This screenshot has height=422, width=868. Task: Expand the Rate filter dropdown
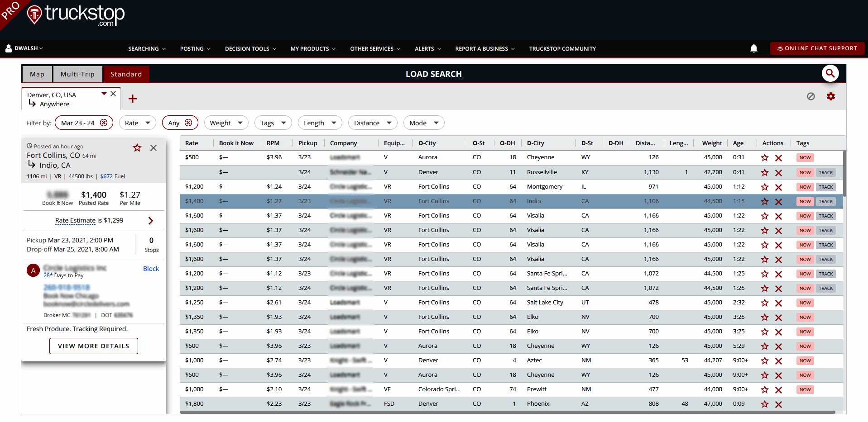137,123
